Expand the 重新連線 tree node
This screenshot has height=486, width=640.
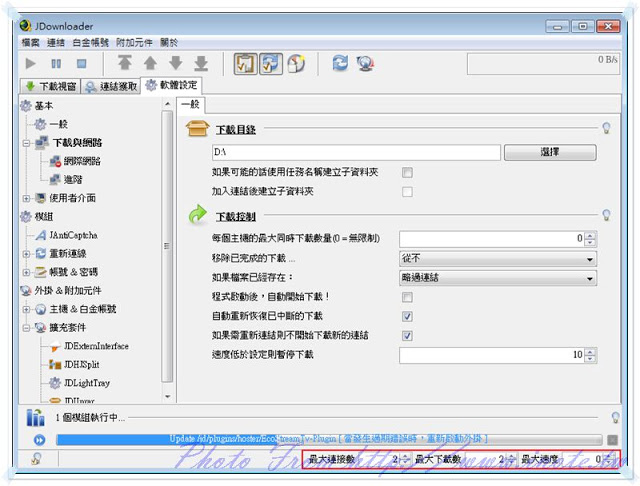click(x=27, y=254)
